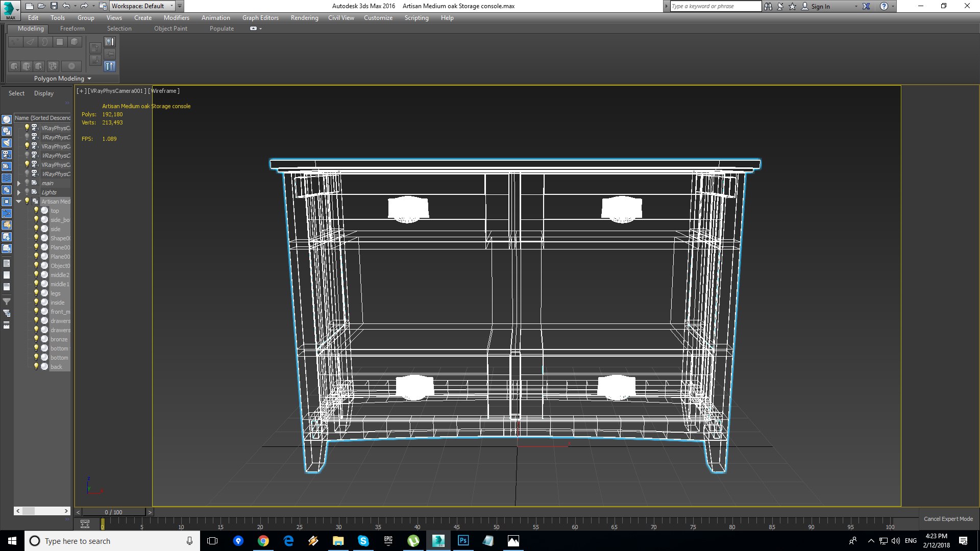This screenshot has height=551, width=980.
Task: Select Element sub-object cube icon
Action: pyautogui.click(x=75, y=42)
